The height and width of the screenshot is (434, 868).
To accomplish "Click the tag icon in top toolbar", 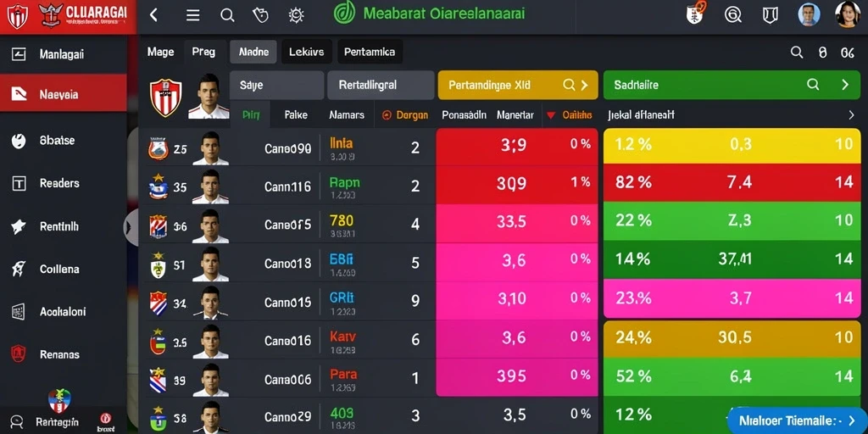I will coord(260,15).
